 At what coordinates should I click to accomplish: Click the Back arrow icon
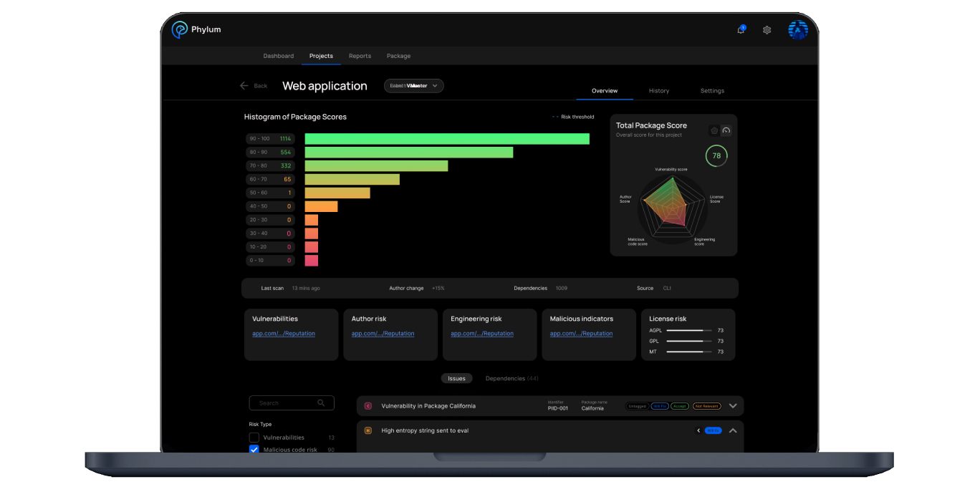(244, 85)
